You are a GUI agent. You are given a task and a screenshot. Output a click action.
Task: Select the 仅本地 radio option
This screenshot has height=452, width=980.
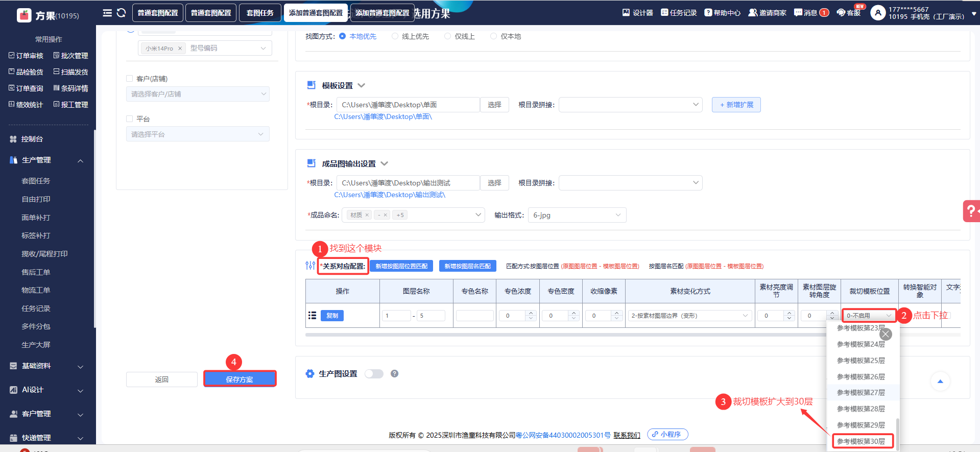(x=493, y=36)
